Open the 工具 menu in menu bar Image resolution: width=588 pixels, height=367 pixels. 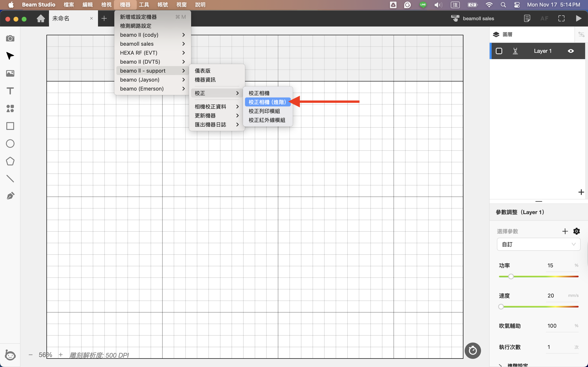click(144, 5)
